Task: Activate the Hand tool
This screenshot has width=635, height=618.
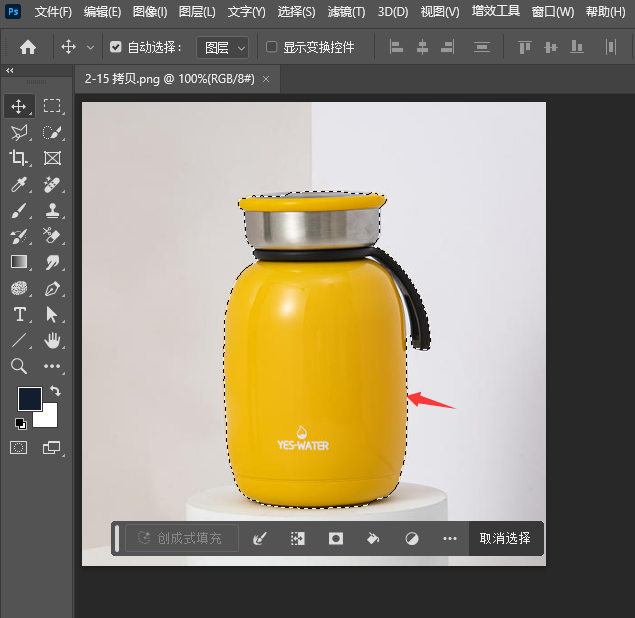Action: click(52, 340)
